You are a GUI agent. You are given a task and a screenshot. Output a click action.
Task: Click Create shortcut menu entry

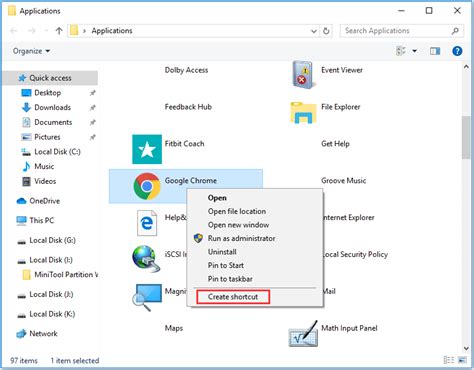(233, 297)
